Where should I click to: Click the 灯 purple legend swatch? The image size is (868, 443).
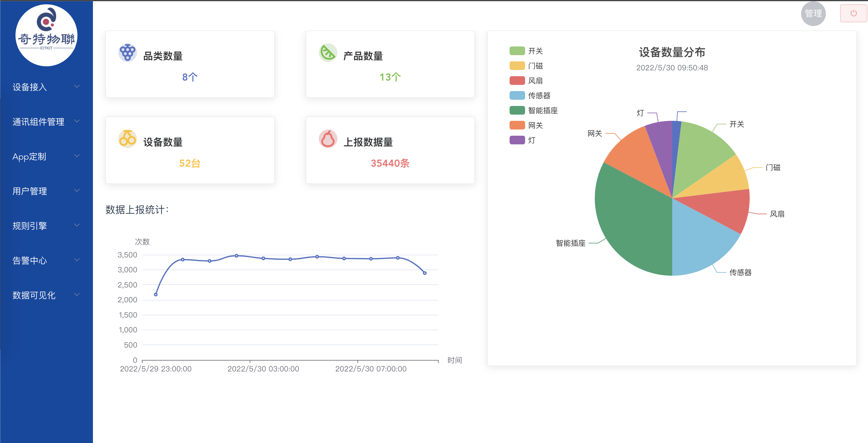pyautogui.click(x=517, y=140)
